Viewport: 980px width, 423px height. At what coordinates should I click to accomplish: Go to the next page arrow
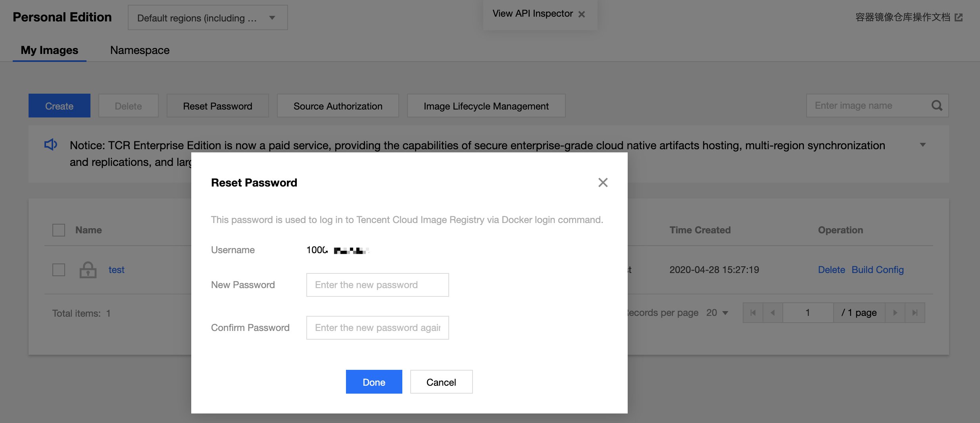click(895, 313)
